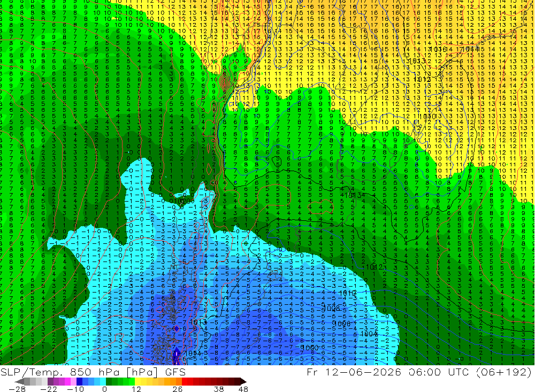Click the '1030' isobar label
Screen dimensions: 535x392
427,117
